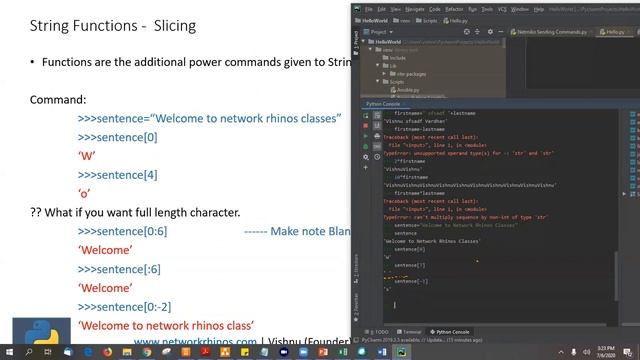Expand the site-packages folder

coord(384,74)
